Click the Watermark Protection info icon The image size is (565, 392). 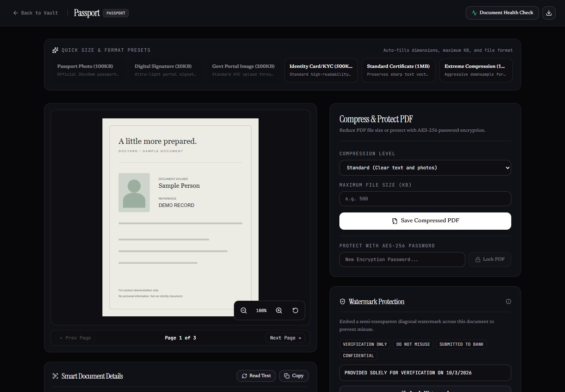508,301
